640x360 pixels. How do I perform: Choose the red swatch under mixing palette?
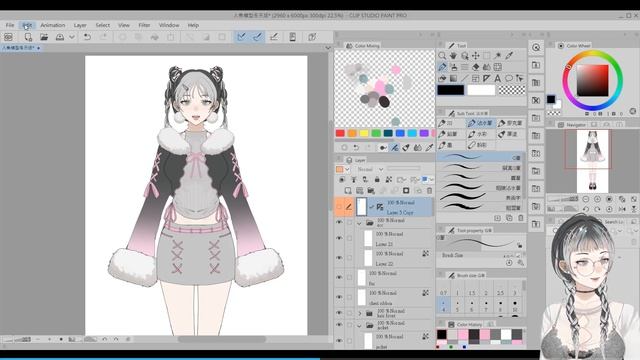pyautogui.click(x=340, y=133)
